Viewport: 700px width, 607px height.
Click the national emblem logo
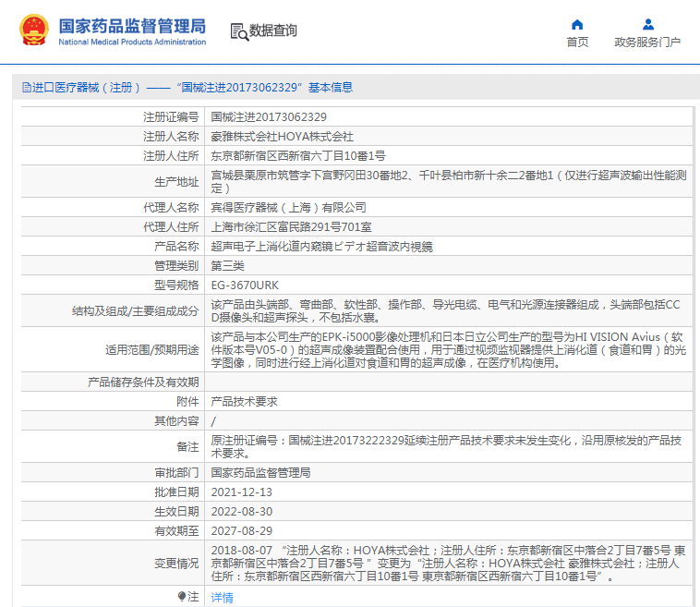(x=34, y=30)
